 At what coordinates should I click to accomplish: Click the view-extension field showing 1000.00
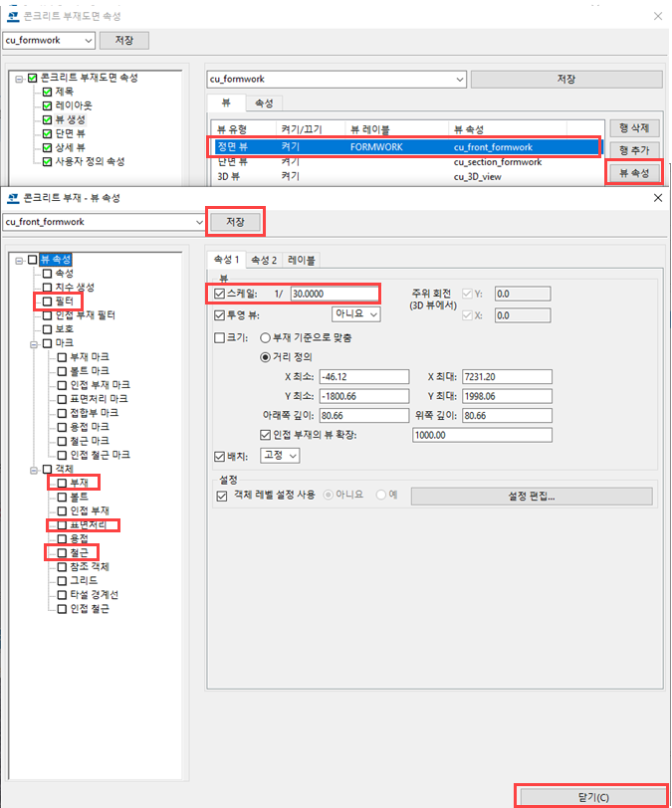click(482, 435)
